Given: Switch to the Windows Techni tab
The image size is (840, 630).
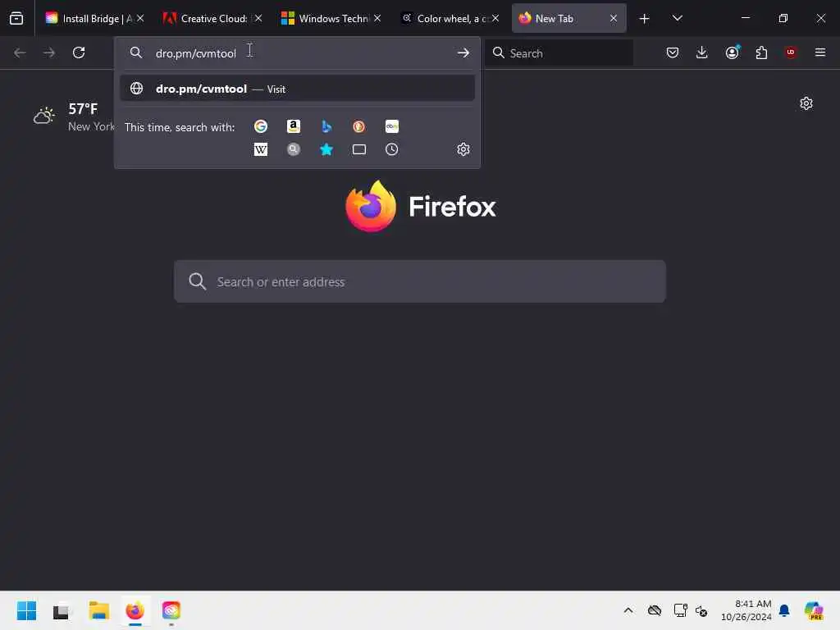Looking at the screenshot, I should 331,18.
